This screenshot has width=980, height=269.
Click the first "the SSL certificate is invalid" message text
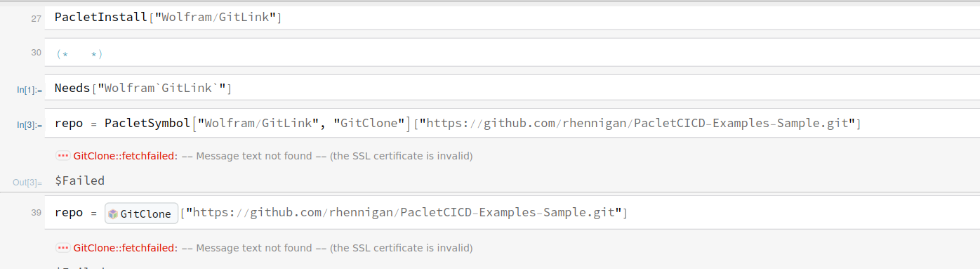(402, 156)
